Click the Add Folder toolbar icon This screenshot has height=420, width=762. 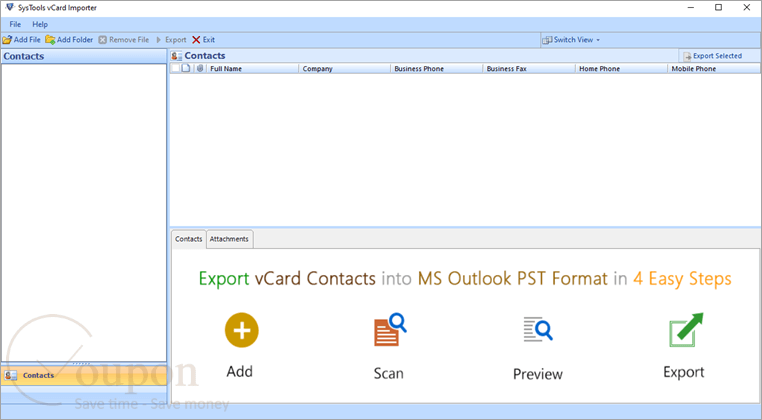coord(50,40)
